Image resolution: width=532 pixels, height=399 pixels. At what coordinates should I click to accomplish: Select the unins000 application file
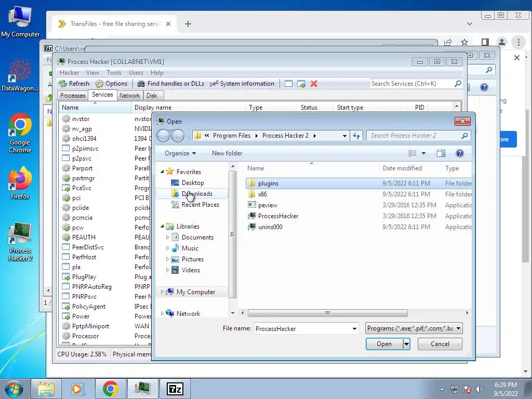[x=270, y=227]
